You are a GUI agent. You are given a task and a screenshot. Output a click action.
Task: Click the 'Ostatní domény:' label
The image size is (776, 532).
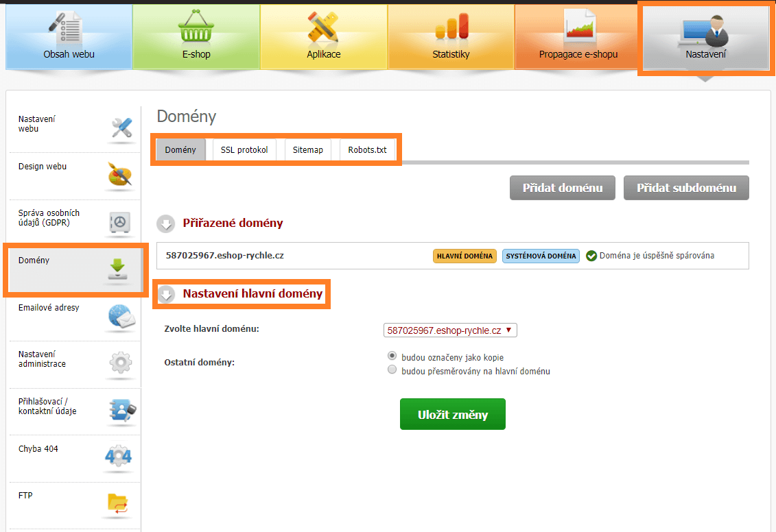[x=200, y=363]
